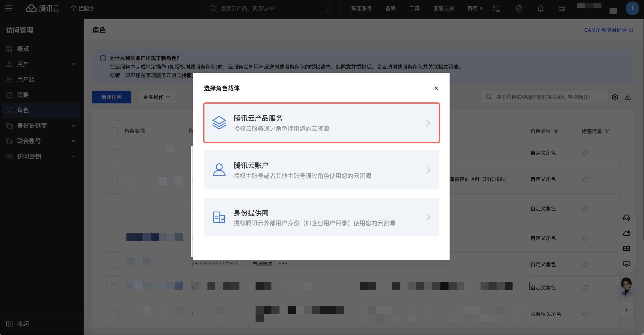Filter by 角色类型 column funnel icon
Image resolution: width=644 pixels, height=335 pixels.
pos(556,131)
